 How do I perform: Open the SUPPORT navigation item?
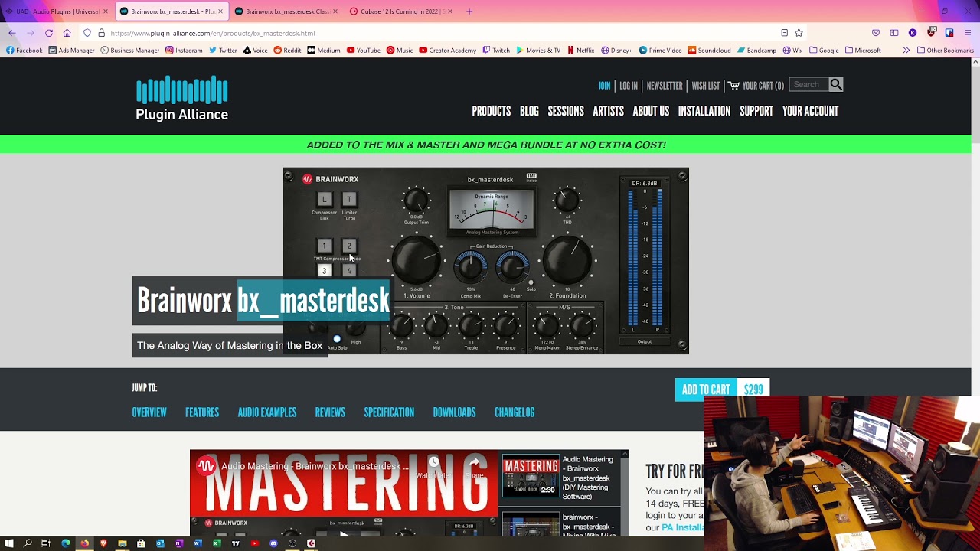(x=756, y=111)
